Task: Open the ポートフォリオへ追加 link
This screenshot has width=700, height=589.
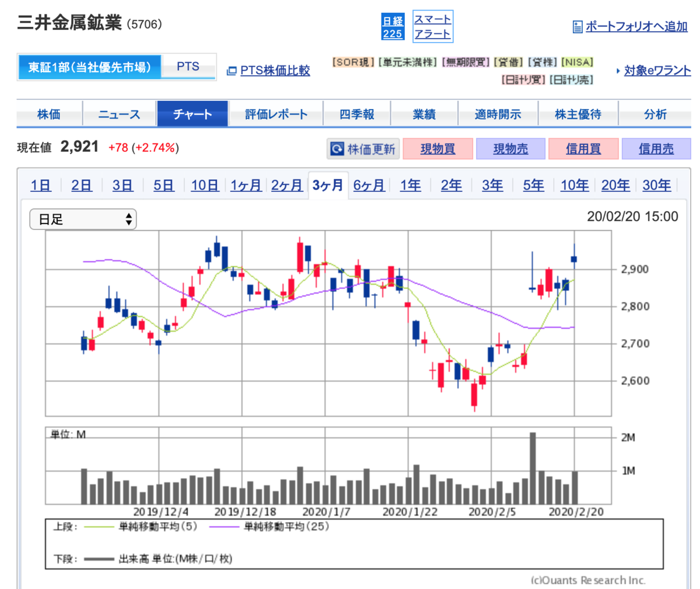Action: click(x=636, y=27)
